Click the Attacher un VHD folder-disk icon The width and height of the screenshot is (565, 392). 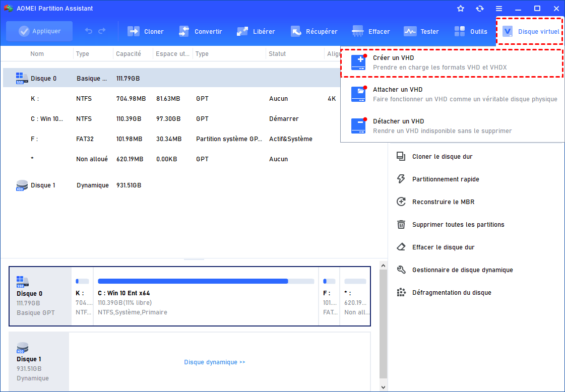click(x=359, y=94)
